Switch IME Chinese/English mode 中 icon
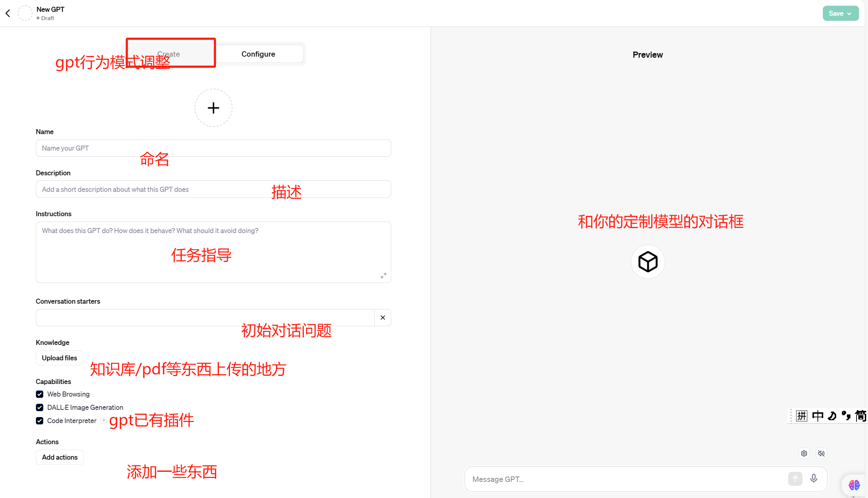 (x=817, y=416)
